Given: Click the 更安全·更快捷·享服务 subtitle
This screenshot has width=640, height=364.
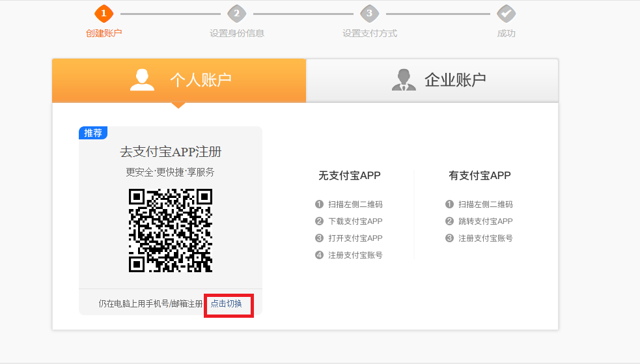Looking at the screenshot, I should click(170, 172).
